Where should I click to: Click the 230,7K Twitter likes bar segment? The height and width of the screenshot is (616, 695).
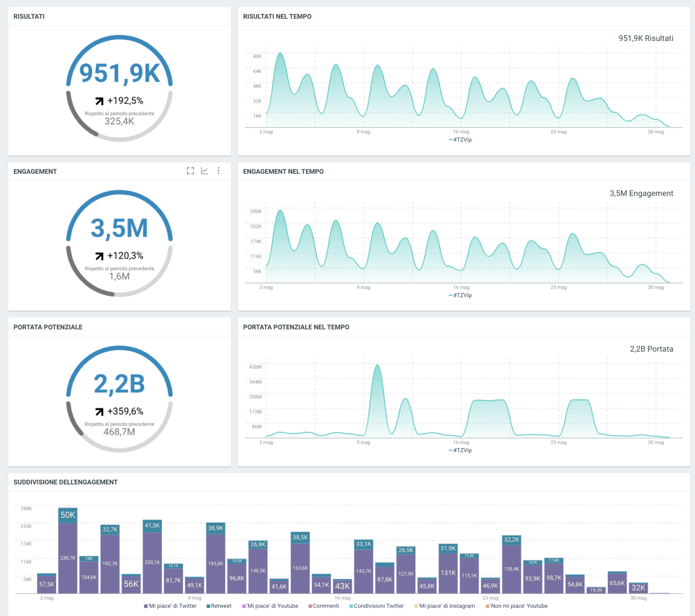(68, 558)
